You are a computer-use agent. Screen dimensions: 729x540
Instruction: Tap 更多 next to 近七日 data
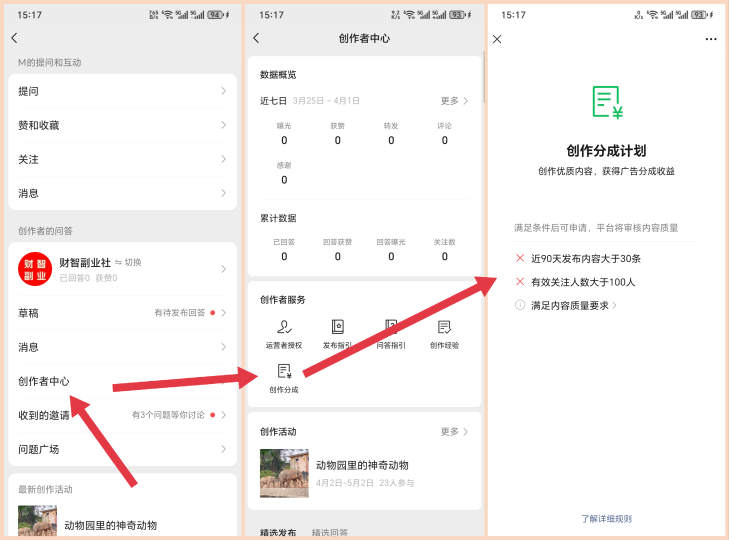pyautogui.click(x=454, y=100)
